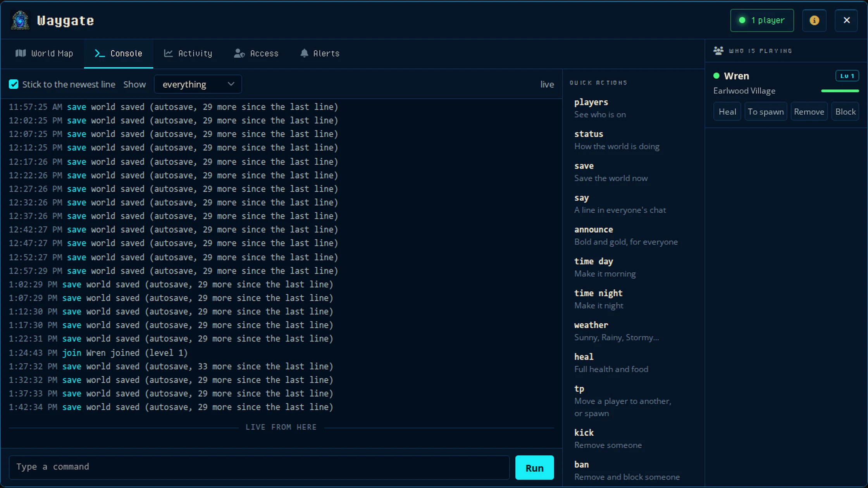Viewport: 868px width, 488px height.
Task: Send Wren To spawn
Action: (765, 112)
